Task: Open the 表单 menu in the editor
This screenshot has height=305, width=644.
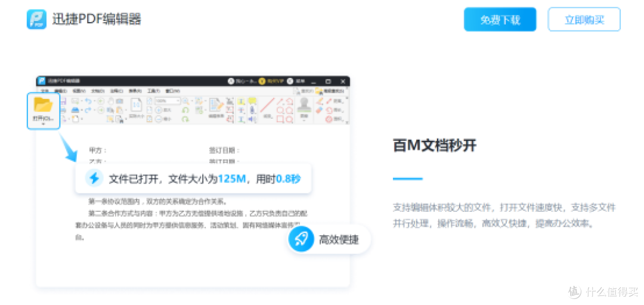Action: pyautogui.click(x=135, y=91)
